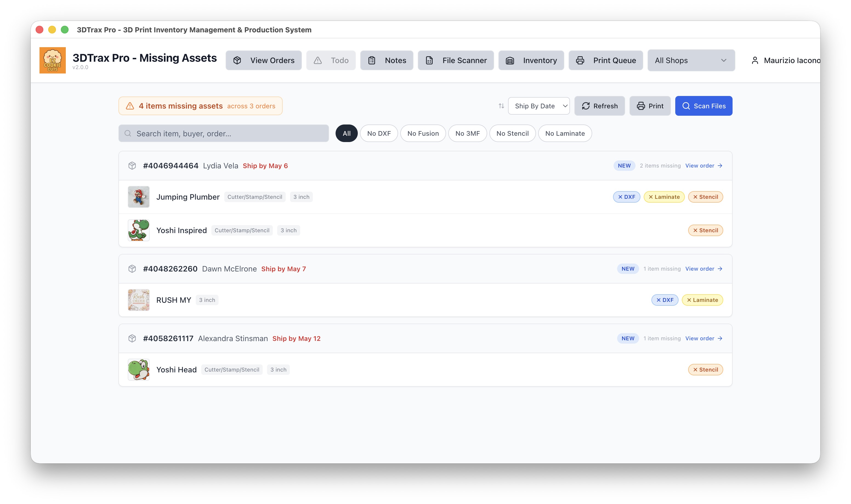View order link for Lydia Vela

(704, 166)
